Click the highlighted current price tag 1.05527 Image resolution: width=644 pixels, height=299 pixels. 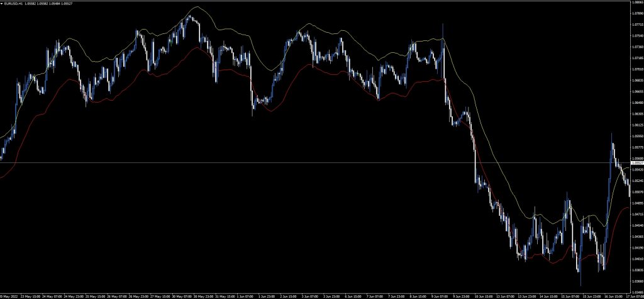(636, 163)
